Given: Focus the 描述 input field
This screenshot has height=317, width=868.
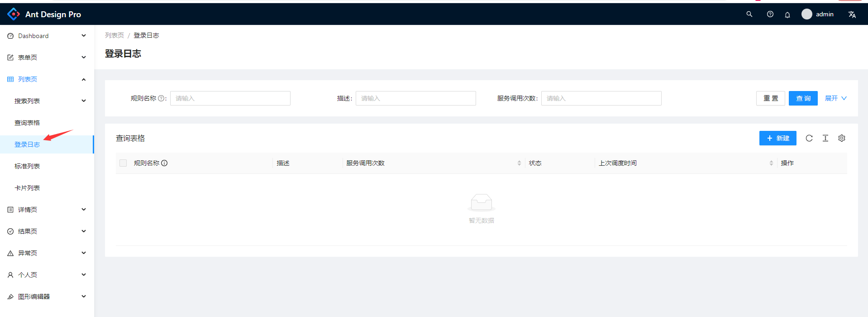Looking at the screenshot, I should (x=416, y=98).
